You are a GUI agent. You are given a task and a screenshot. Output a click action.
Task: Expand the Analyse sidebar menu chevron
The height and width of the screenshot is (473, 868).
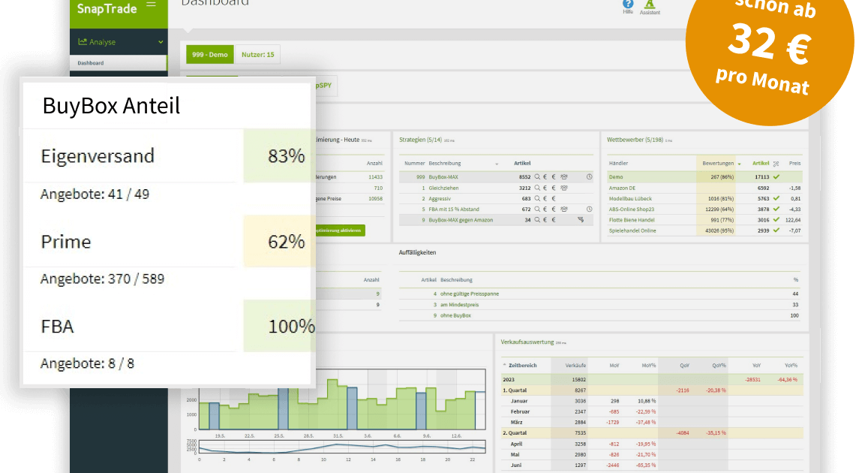coord(161,42)
